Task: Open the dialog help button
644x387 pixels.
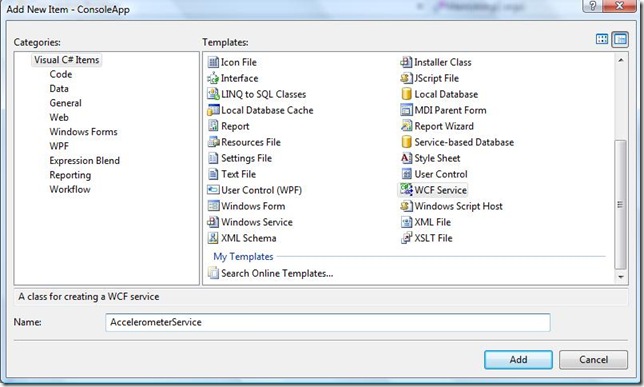Action: pyautogui.click(x=593, y=6)
